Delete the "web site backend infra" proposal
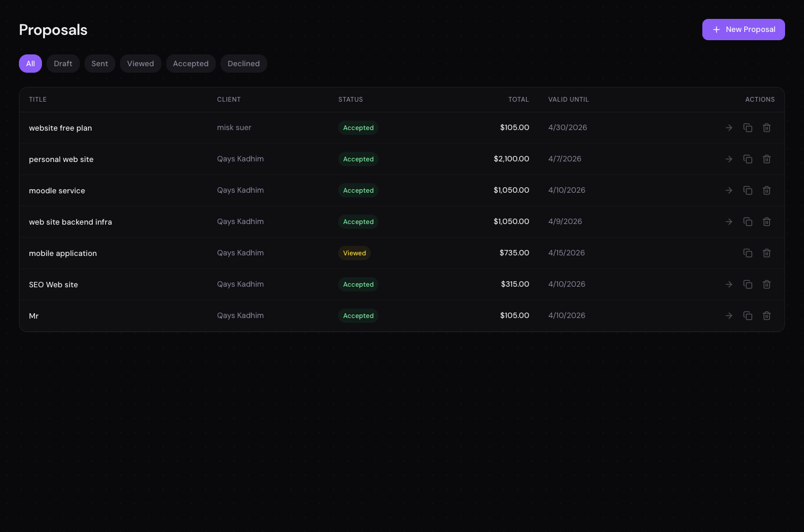The width and height of the screenshot is (804, 532). tap(767, 222)
